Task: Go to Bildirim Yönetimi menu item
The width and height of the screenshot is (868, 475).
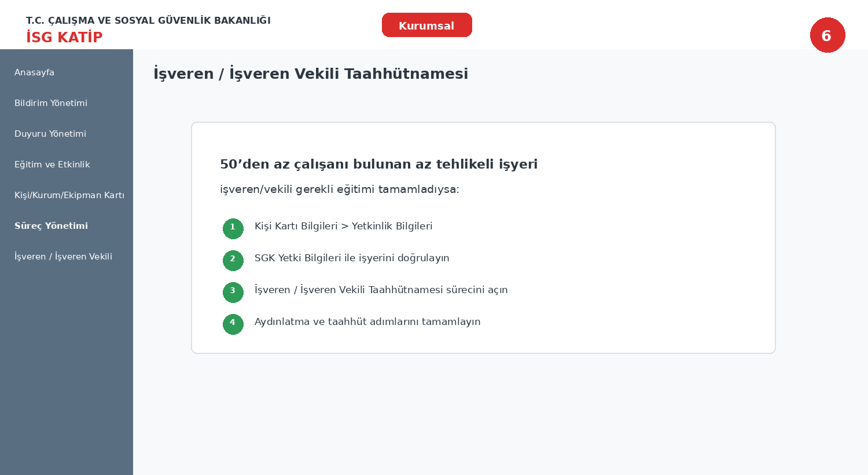Action: tap(51, 103)
